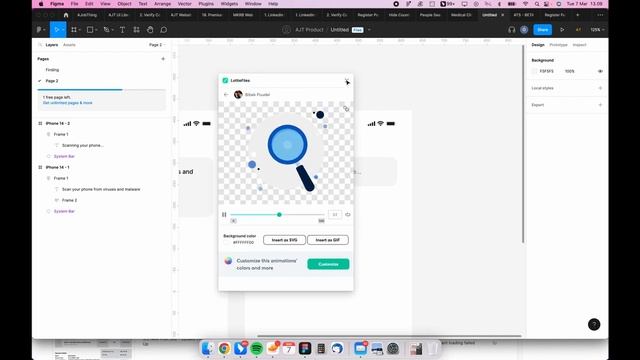This screenshot has width=640, height=360.
Task: Switch to the Inspect tab
Action: (x=579, y=45)
